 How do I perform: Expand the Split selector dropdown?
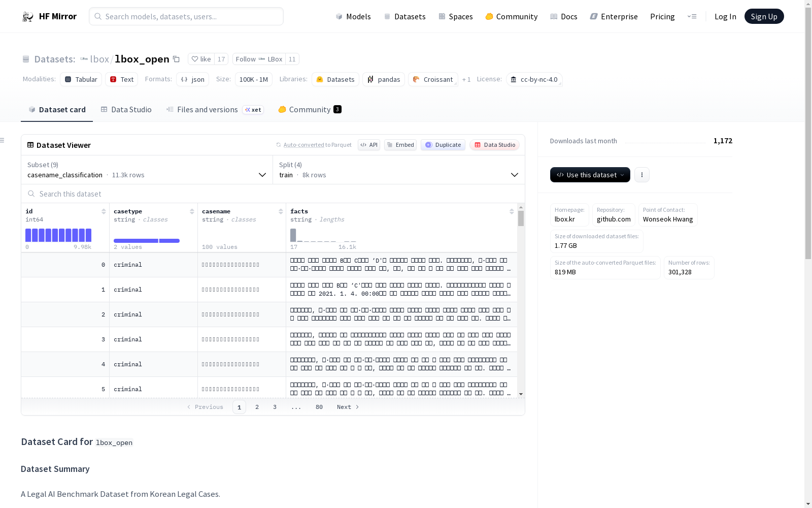[399, 170]
